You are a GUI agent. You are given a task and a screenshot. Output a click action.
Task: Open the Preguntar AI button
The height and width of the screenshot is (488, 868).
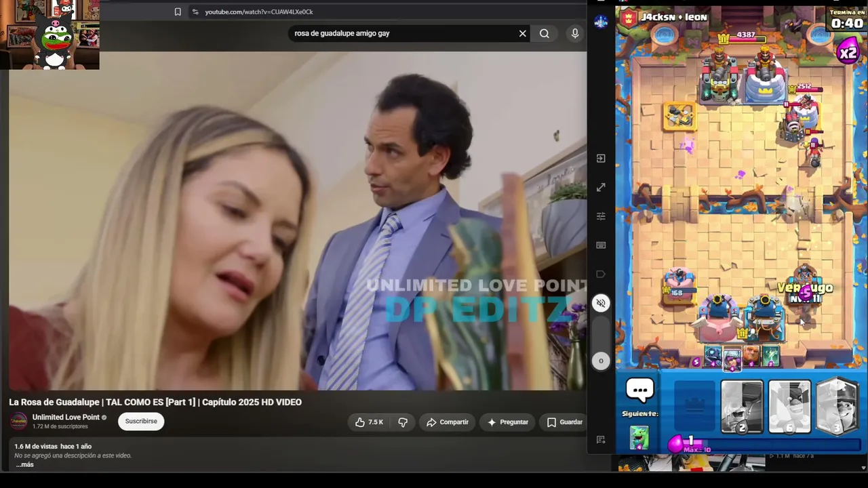[507, 422]
